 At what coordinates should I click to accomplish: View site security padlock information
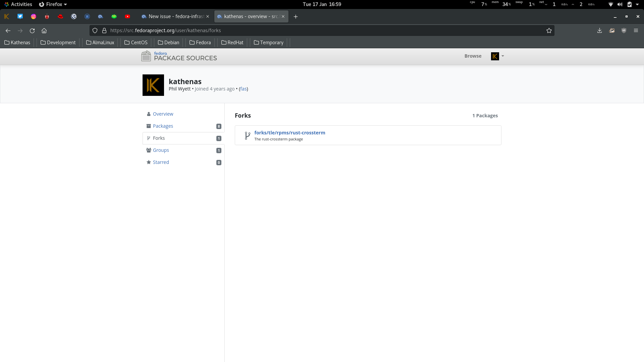coord(104,31)
